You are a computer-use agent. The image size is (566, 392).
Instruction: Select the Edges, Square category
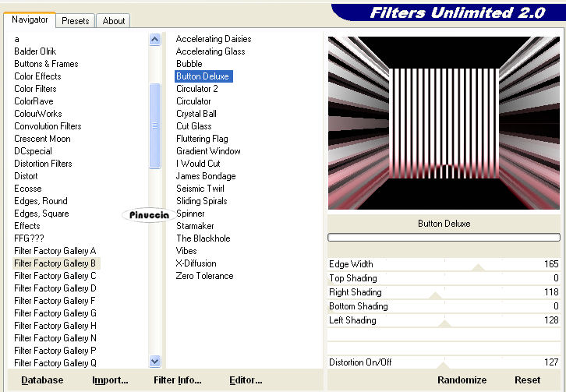click(41, 214)
